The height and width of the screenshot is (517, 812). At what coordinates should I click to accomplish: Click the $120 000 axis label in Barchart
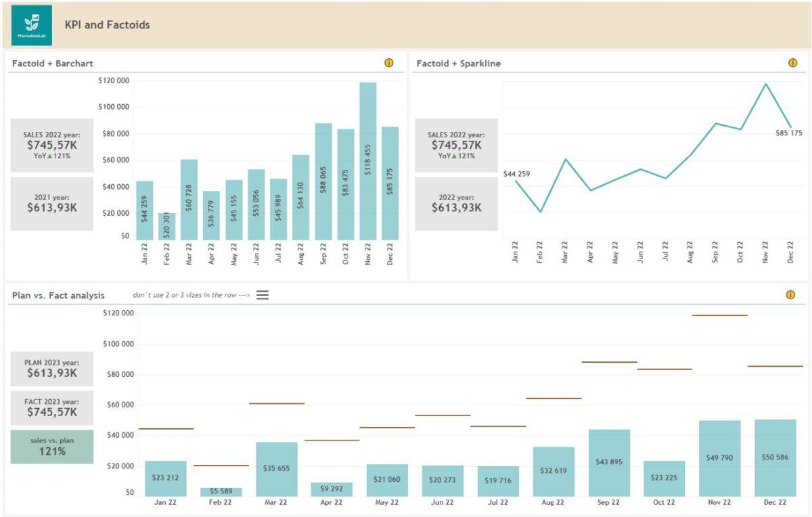tap(114, 81)
